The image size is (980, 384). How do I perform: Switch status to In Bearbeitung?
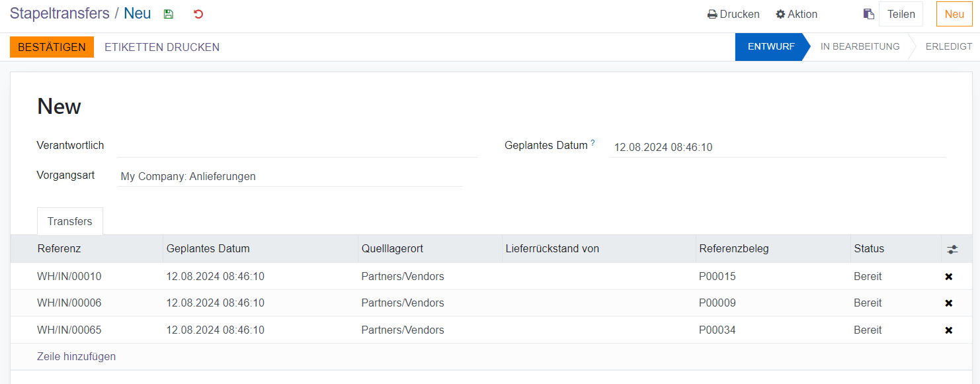click(860, 47)
